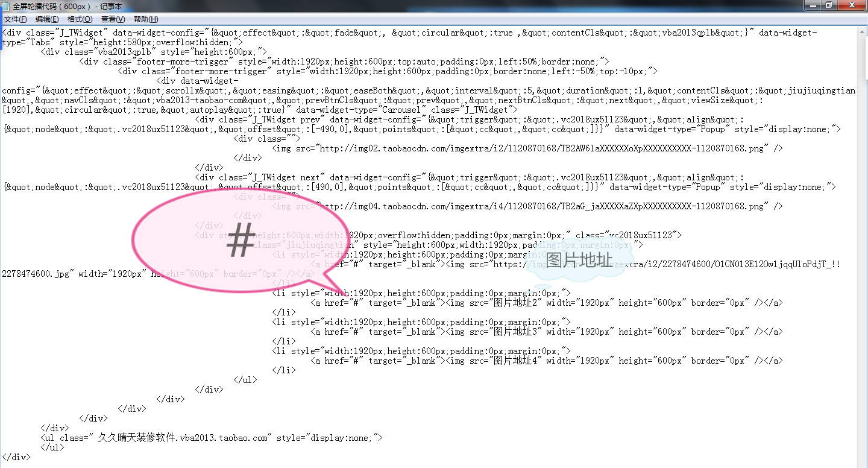Close the Notepad window
The height and width of the screenshot is (468, 868).
tap(852, 5)
